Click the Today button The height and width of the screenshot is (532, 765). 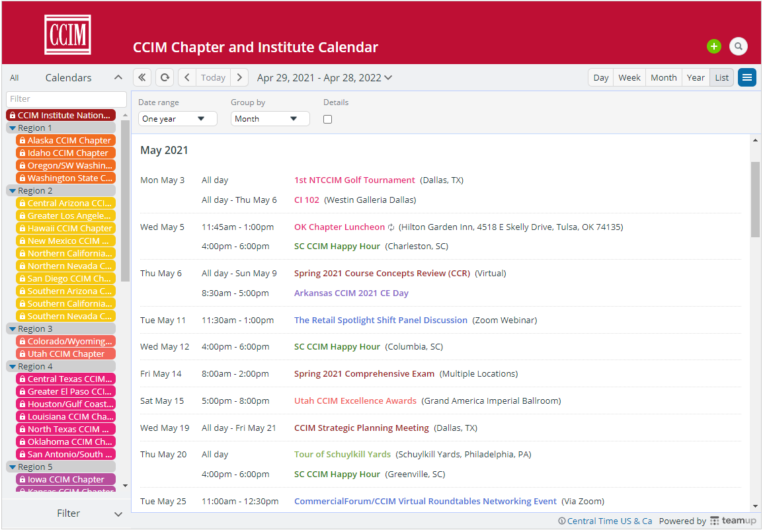[213, 77]
